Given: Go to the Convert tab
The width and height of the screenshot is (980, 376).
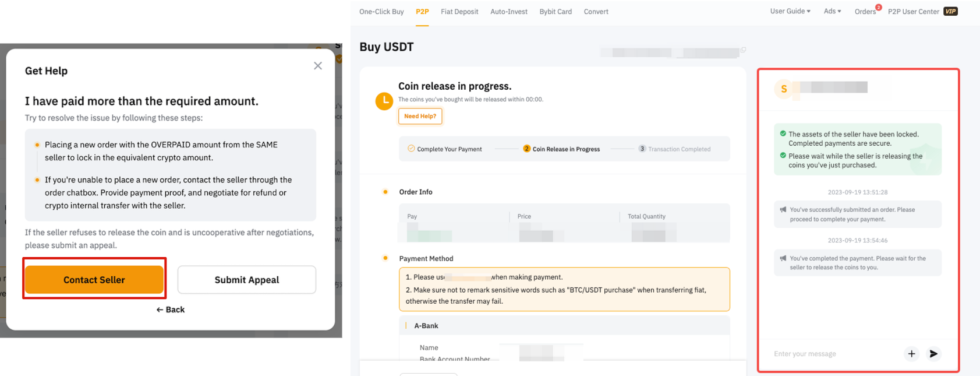Looking at the screenshot, I should (596, 12).
